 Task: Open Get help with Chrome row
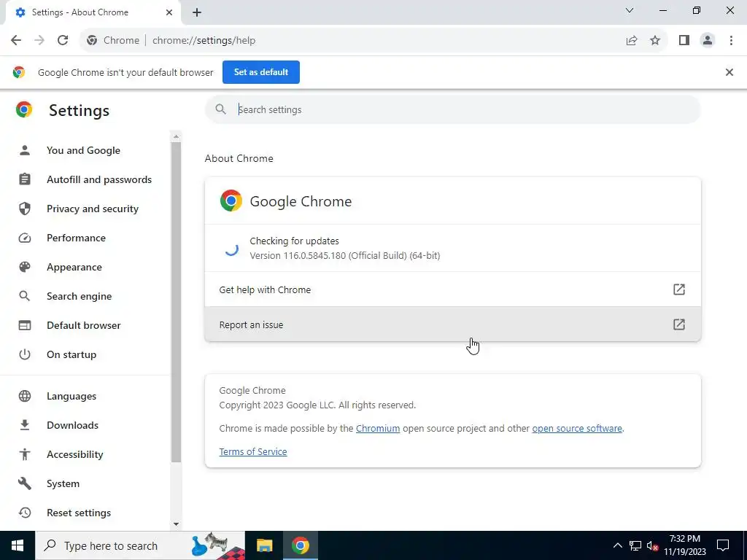pyautogui.click(x=452, y=289)
